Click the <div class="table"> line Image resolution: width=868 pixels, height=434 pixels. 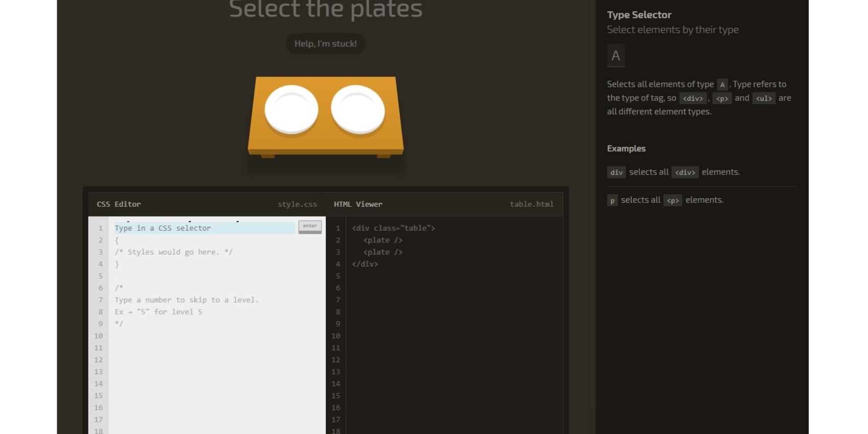[393, 228]
